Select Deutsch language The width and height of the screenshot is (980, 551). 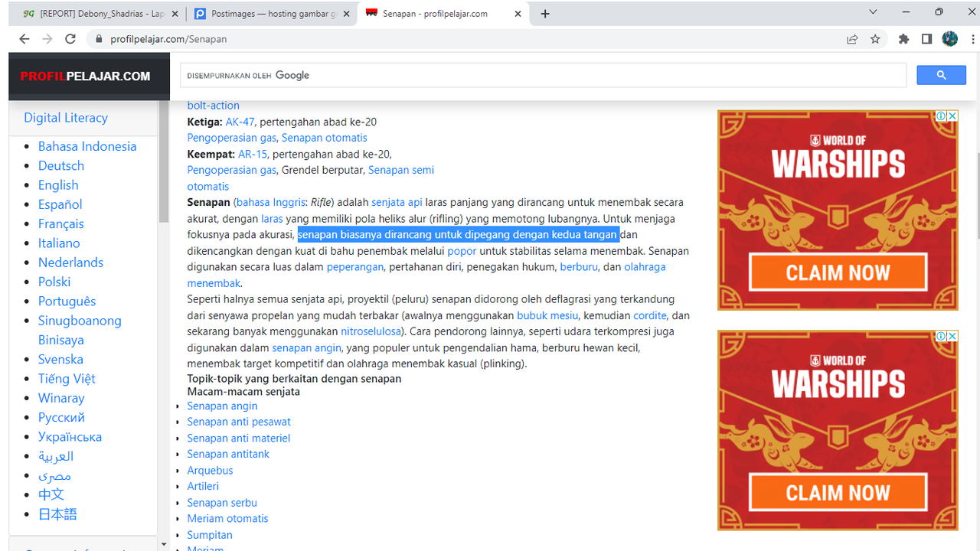pos(61,165)
